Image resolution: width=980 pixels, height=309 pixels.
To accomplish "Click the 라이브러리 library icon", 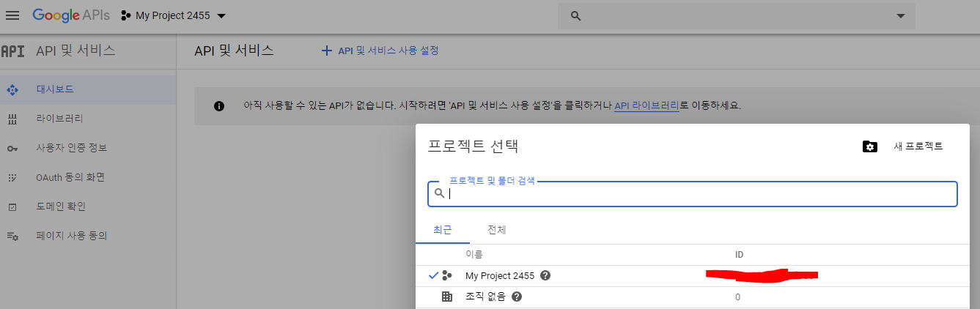I will coord(12,119).
